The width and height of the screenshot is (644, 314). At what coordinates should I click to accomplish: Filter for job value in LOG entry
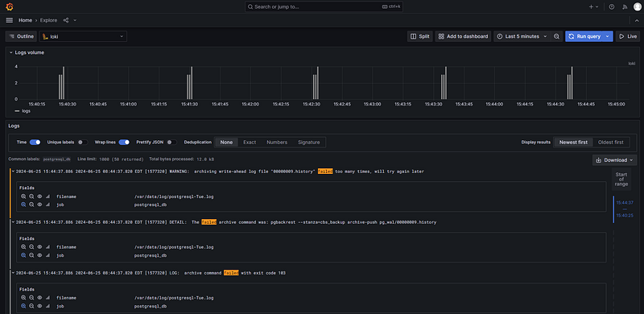click(23, 306)
